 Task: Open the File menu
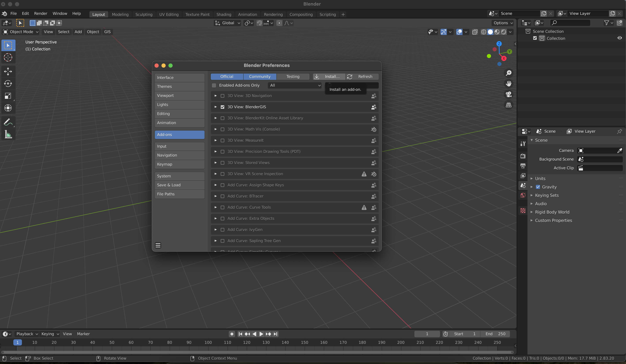14,13
